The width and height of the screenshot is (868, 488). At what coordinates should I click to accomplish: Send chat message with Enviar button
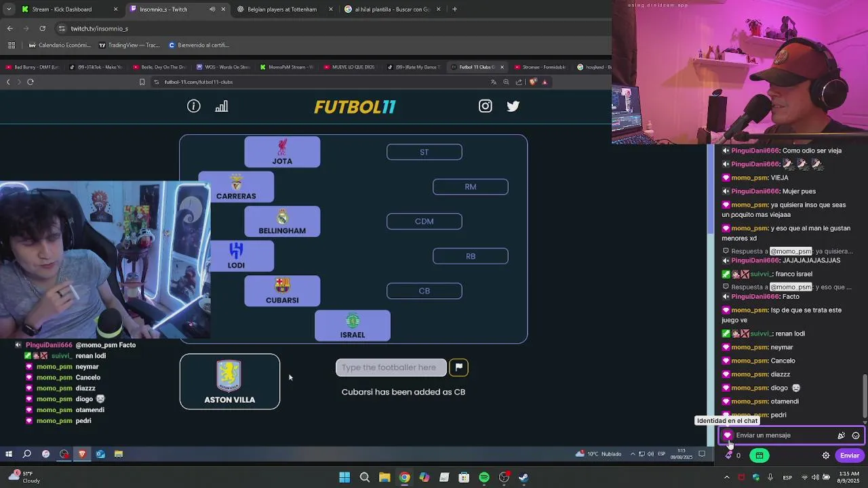(850, 455)
